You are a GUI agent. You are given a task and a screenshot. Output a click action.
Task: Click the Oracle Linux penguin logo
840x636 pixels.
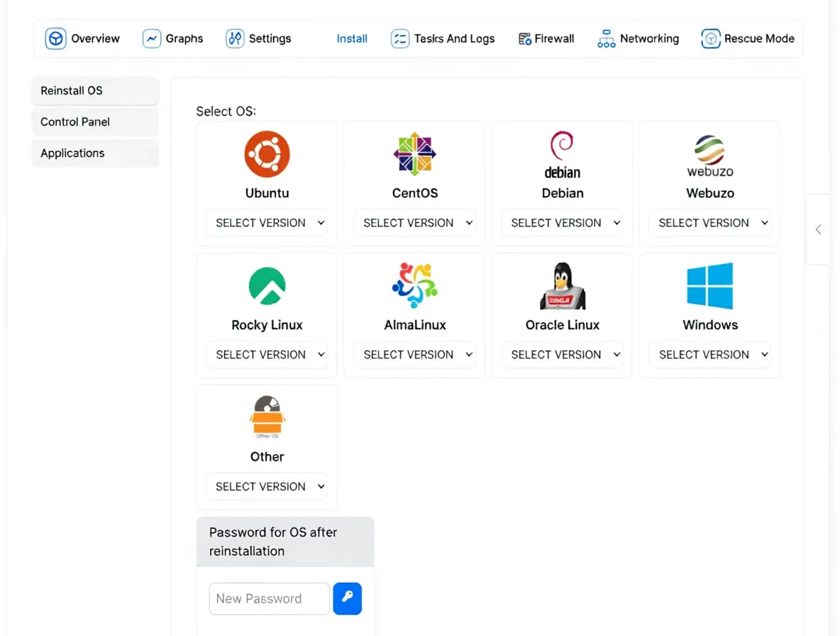[x=562, y=285]
